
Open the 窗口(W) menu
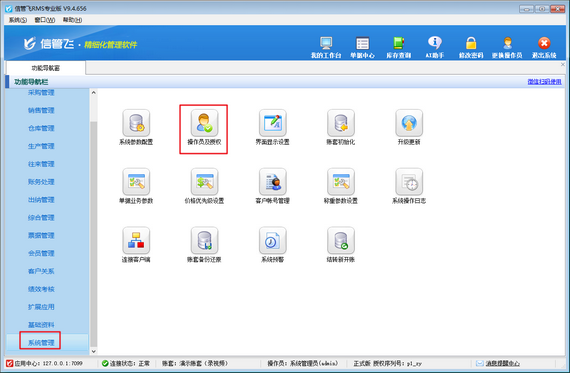point(45,20)
